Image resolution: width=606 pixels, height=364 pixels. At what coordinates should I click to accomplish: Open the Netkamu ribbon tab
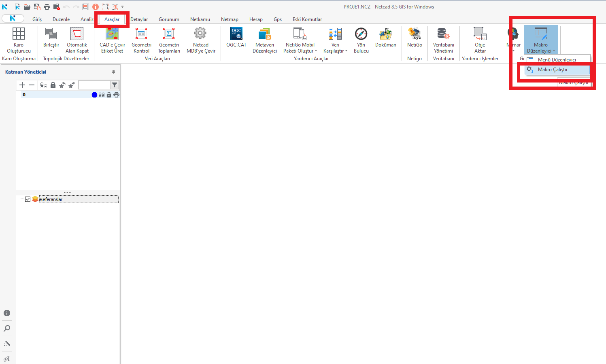[200, 19]
